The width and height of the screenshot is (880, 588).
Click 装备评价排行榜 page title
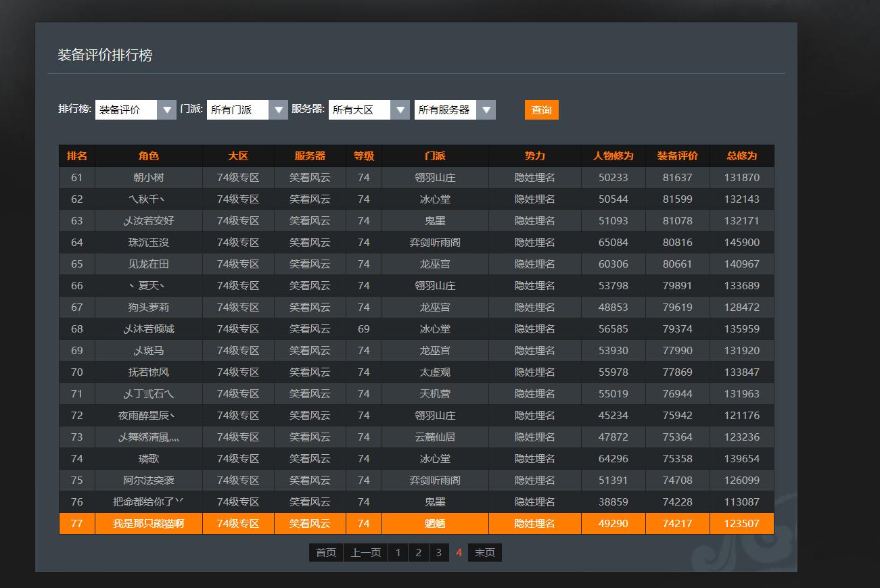[x=105, y=55]
